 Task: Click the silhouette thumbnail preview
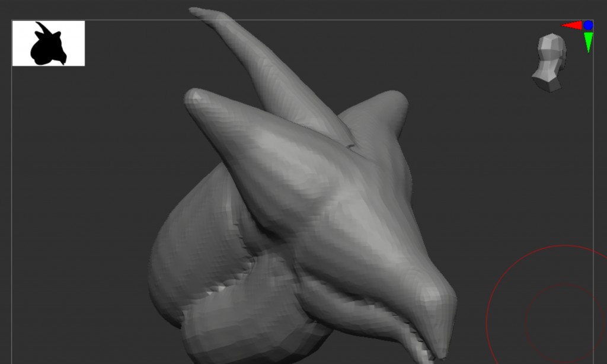(49, 43)
